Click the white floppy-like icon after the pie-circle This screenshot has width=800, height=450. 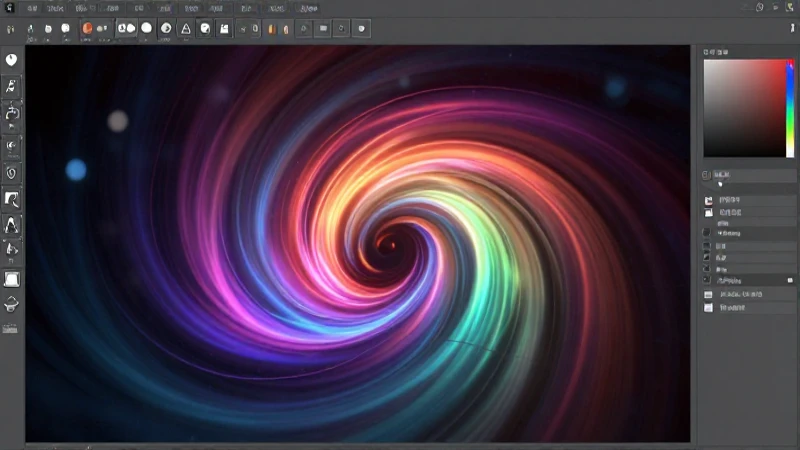coord(224,29)
